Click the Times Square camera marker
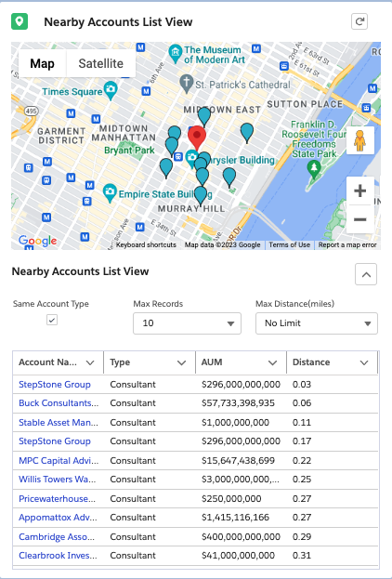Viewport: 392px width, 579px height. (111, 90)
